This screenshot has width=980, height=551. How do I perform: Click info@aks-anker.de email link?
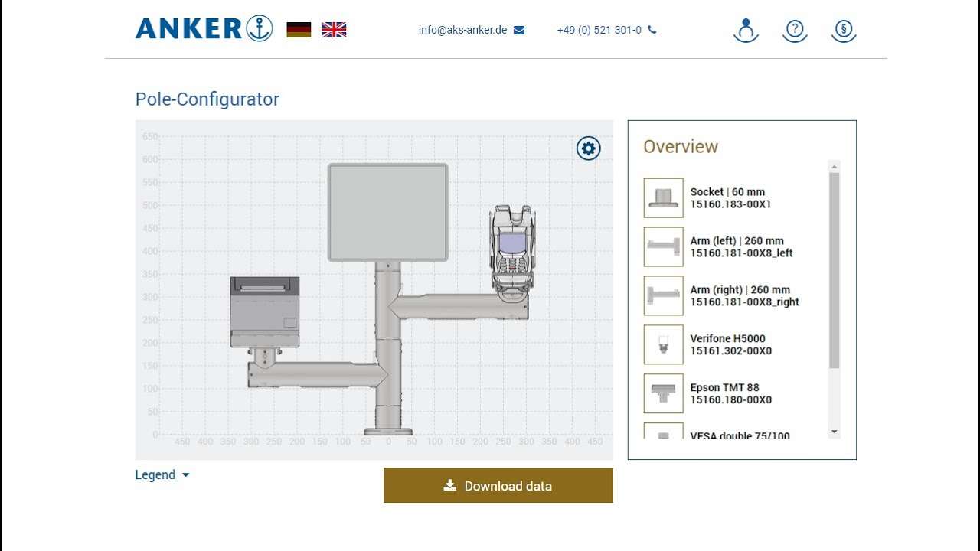point(462,30)
